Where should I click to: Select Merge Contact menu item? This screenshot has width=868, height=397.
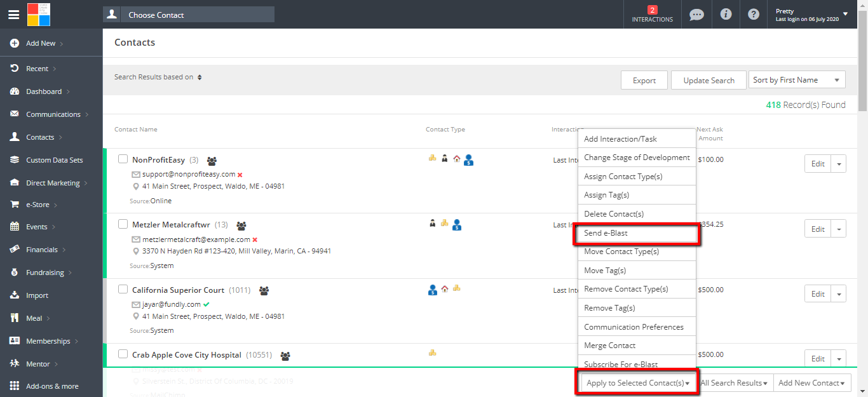coord(637,346)
